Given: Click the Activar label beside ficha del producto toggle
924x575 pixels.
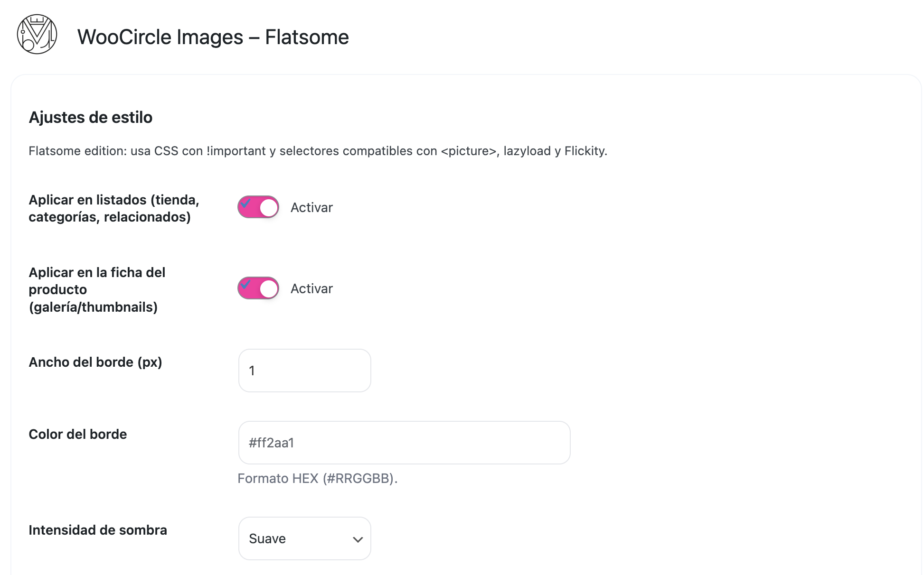Looking at the screenshot, I should [x=311, y=288].
